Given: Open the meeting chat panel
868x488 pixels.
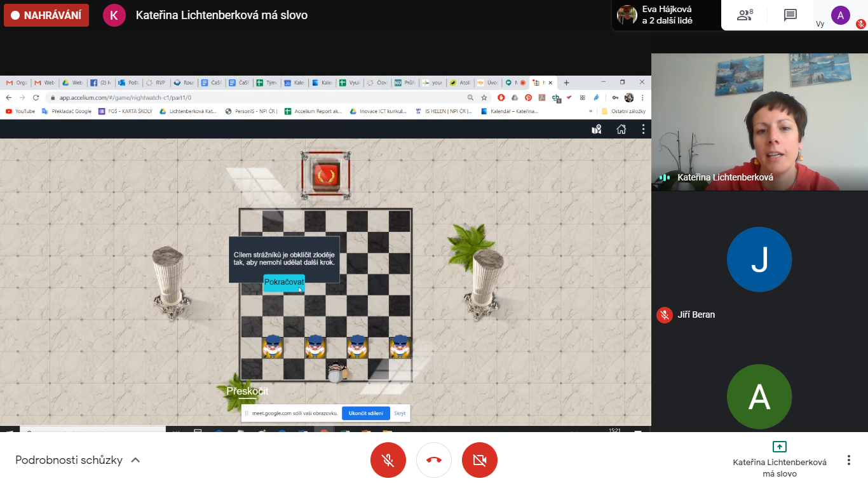Looking at the screenshot, I should pos(790,15).
